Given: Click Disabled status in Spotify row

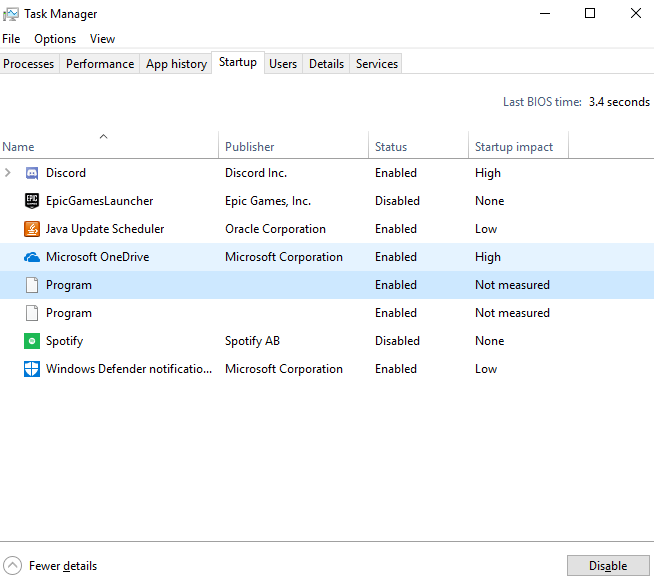Looking at the screenshot, I should (x=397, y=341).
